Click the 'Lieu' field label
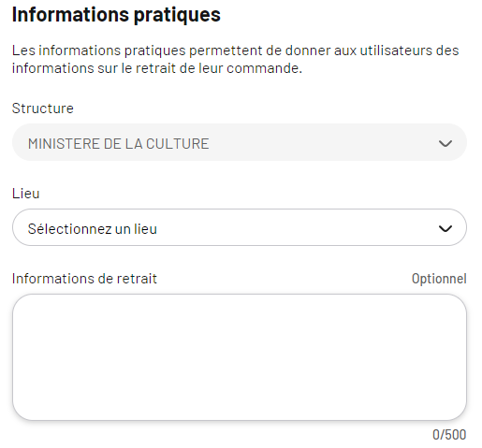The height and width of the screenshot is (448, 482). 26,194
